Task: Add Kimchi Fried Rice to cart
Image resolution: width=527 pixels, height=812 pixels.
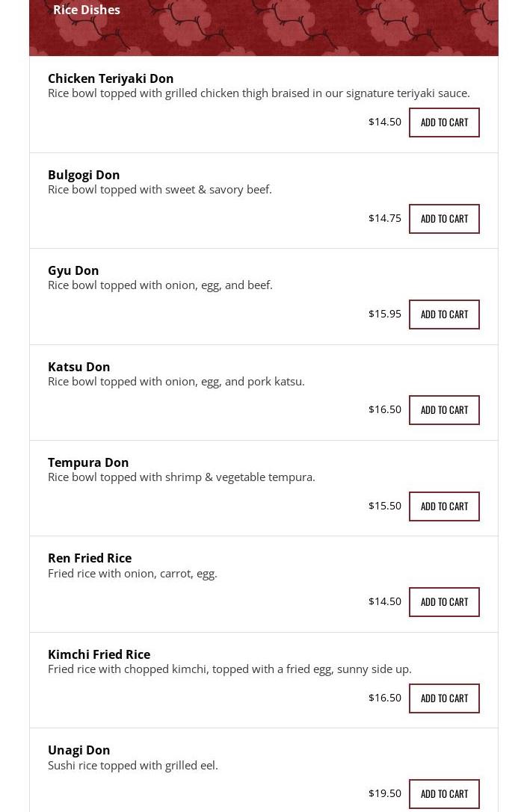Action: tap(444, 698)
